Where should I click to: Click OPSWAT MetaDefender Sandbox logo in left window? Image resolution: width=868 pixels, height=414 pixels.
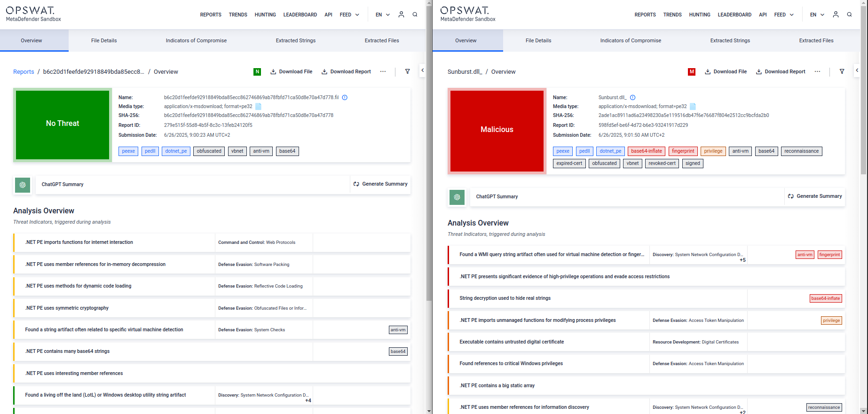point(33,14)
